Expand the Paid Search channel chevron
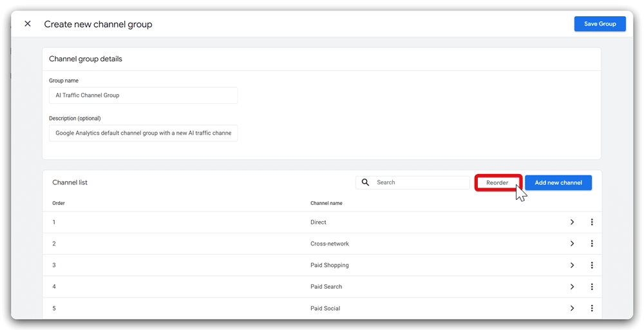 tap(572, 287)
